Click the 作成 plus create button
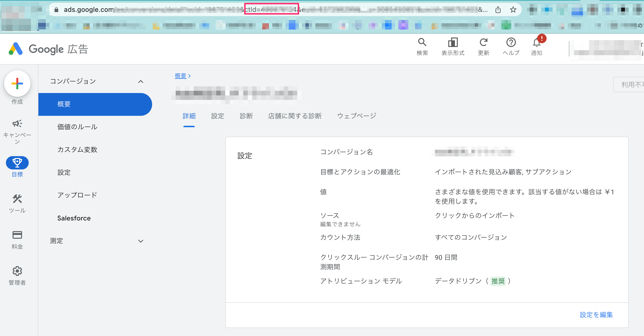 point(17,84)
